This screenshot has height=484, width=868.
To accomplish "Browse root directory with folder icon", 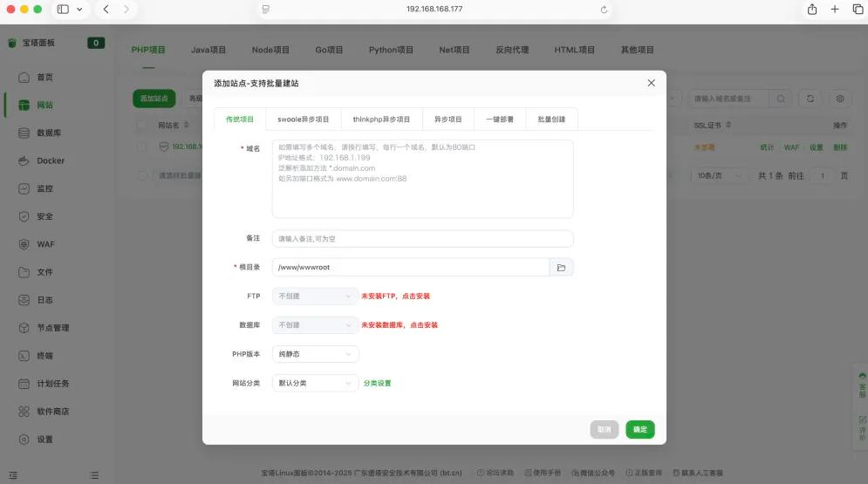I will click(x=561, y=267).
